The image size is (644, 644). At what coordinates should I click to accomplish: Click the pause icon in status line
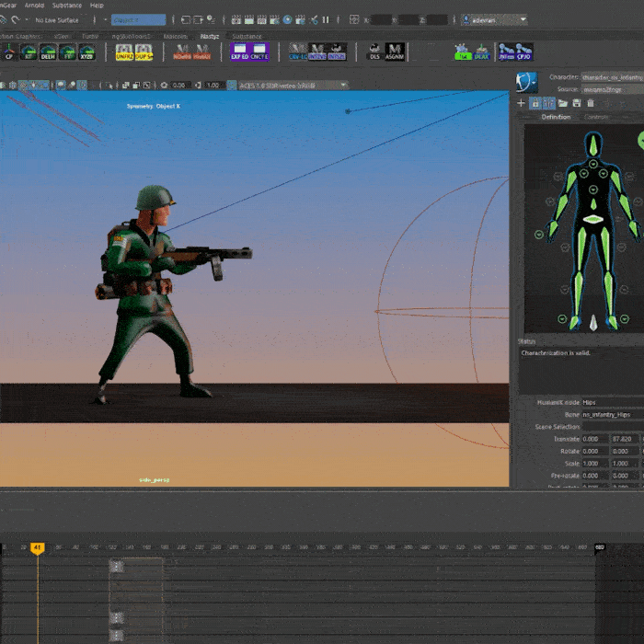coord(326,19)
